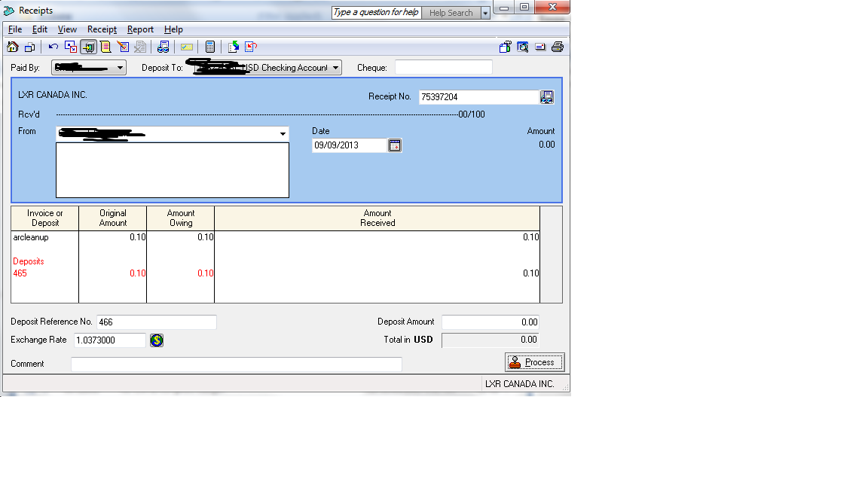Open the Edit menu
Viewport: 868px width, 488px height.
click(40, 29)
